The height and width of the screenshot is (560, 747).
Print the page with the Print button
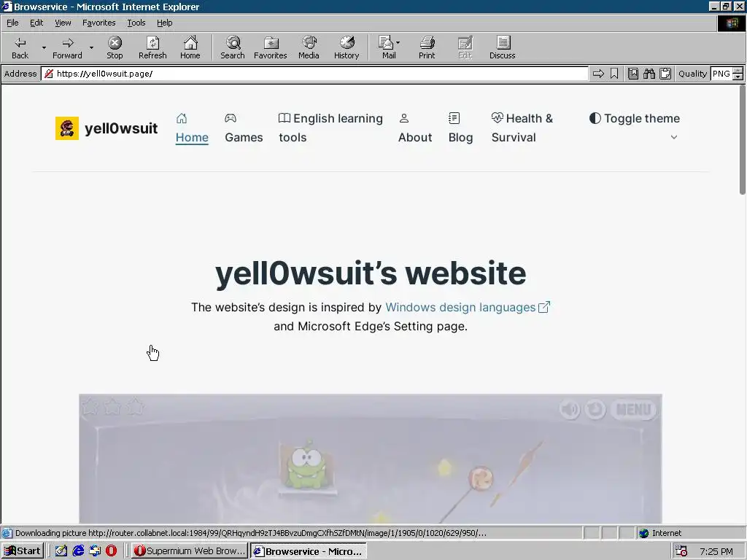pyautogui.click(x=427, y=47)
